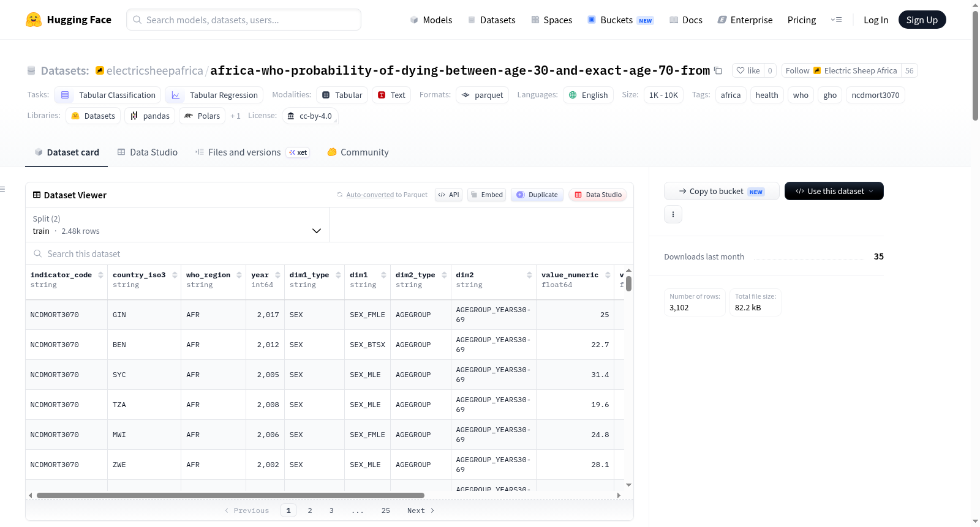The image size is (980, 527).
Task: Like this dataset with the heart button
Action: 747,71
